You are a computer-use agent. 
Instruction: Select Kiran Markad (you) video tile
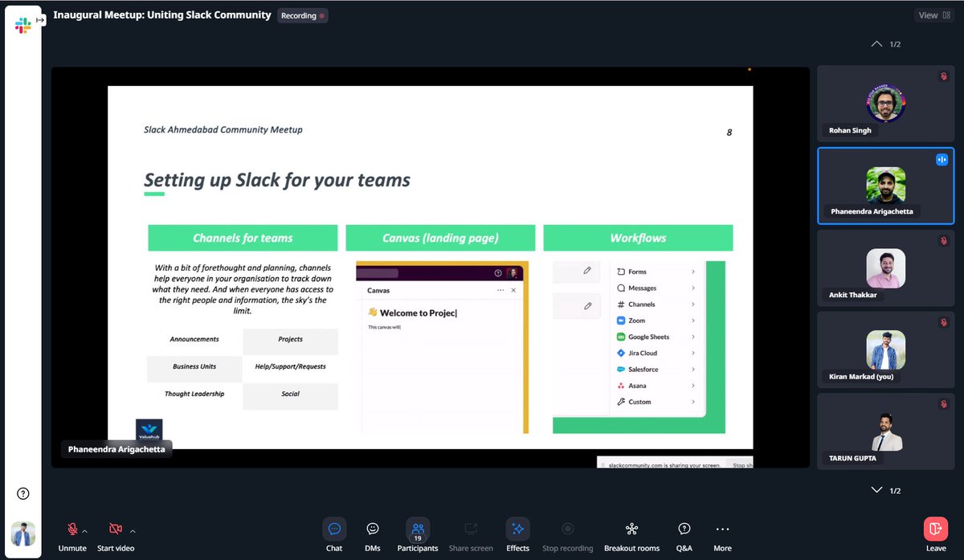[886, 349]
